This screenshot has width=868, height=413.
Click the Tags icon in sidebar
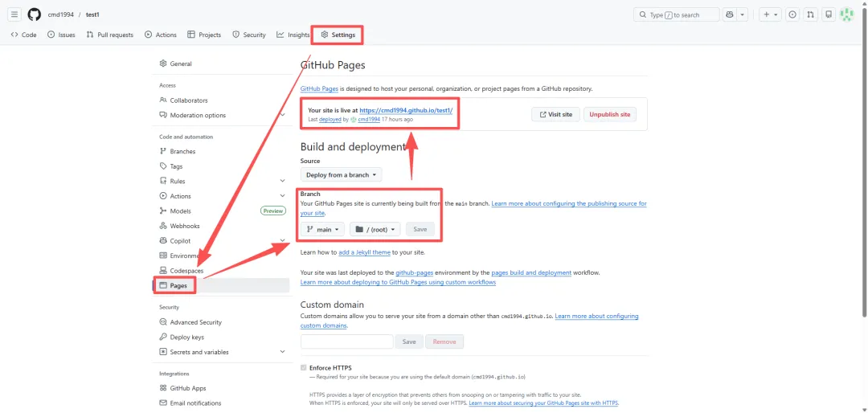163,166
